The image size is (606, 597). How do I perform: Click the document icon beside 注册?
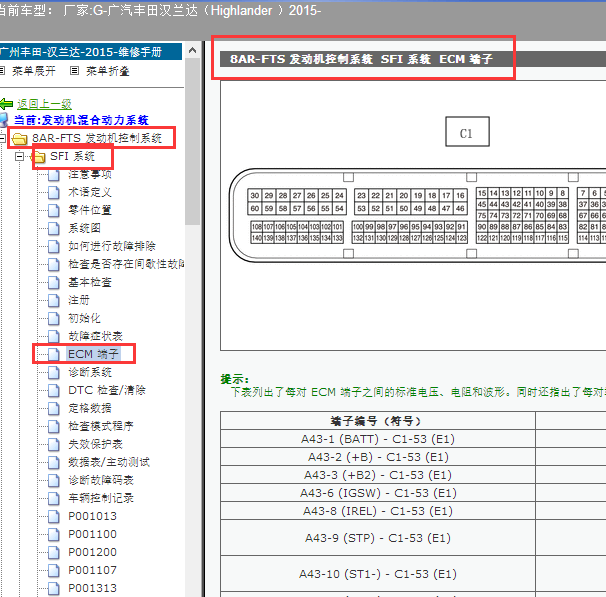click(54, 300)
